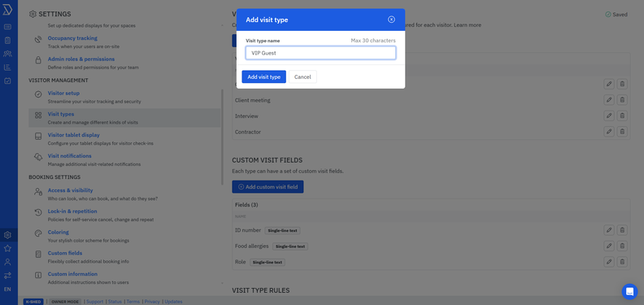Confirm with the Add visit type button
Image resolution: width=644 pixels, height=305 pixels.
[263, 77]
